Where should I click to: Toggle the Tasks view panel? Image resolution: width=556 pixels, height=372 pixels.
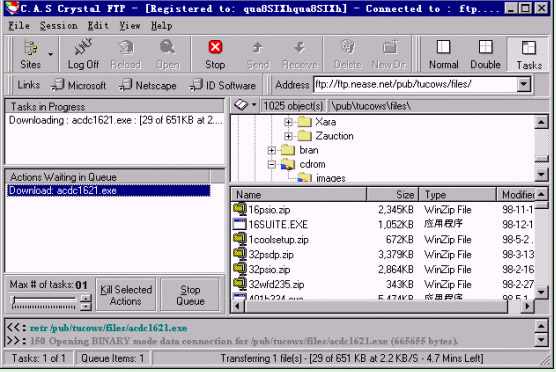pyautogui.click(x=529, y=55)
